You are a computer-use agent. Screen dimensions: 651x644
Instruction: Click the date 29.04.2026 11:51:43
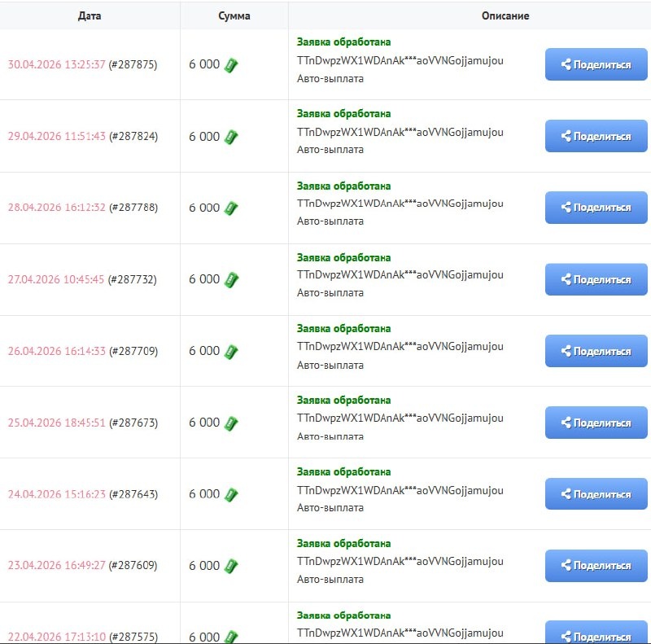point(56,136)
